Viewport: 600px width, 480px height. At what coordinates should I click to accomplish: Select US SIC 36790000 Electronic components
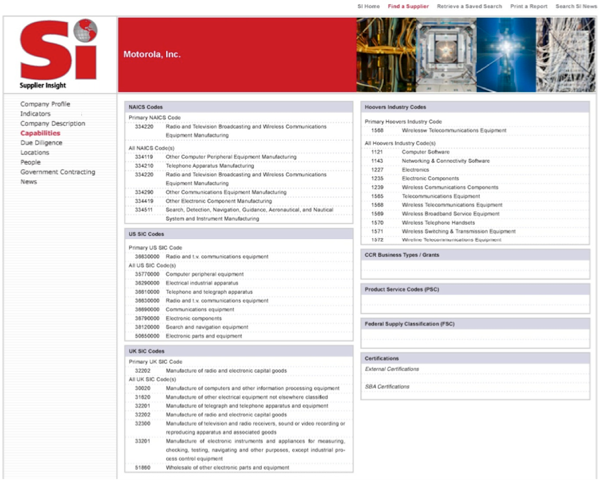point(239,318)
